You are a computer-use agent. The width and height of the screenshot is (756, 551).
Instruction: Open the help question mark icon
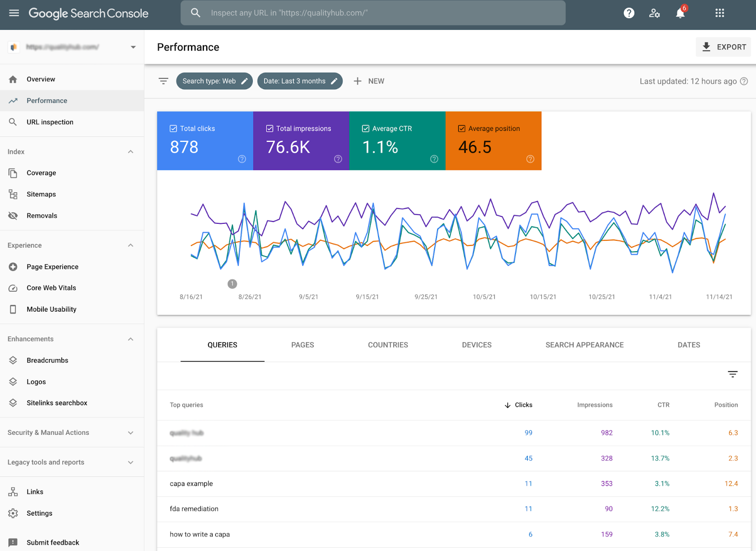tap(629, 13)
